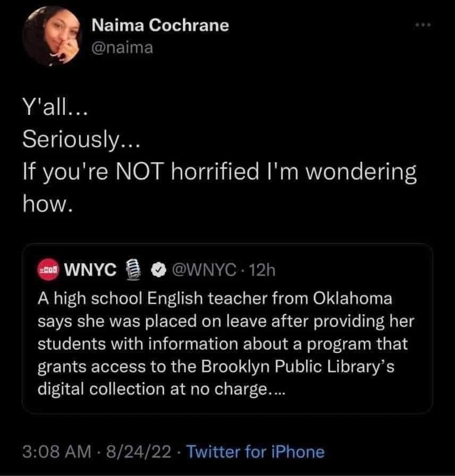Open the Twitter for iPhone source link
Screen dimensions: 455x476
pos(255,452)
